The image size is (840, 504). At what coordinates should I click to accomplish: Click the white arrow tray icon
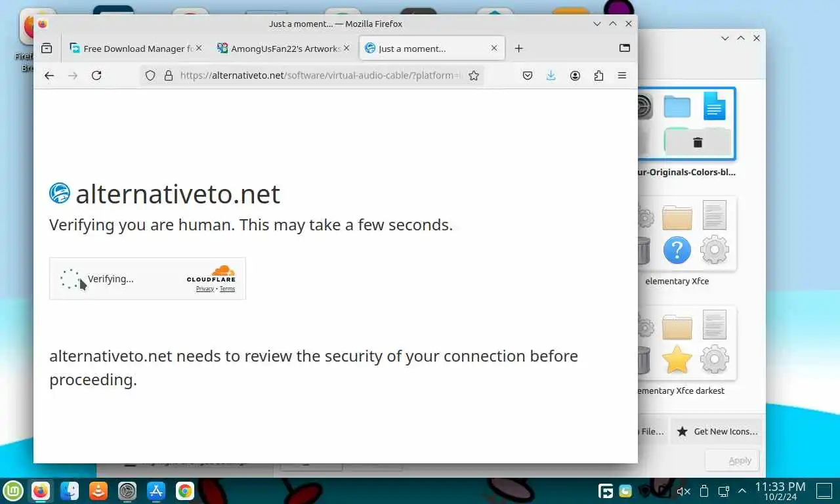click(x=606, y=490)
